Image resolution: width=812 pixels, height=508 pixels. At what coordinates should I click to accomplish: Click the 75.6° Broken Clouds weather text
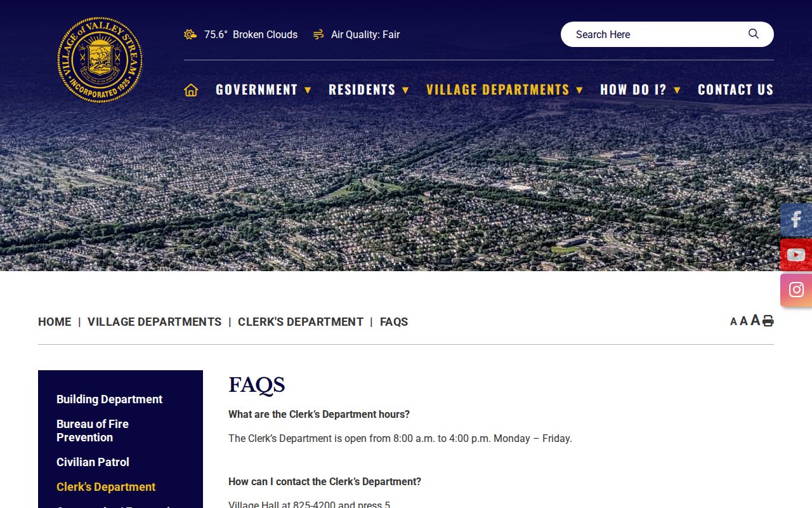pyautogui.click(x=251, y=34)
